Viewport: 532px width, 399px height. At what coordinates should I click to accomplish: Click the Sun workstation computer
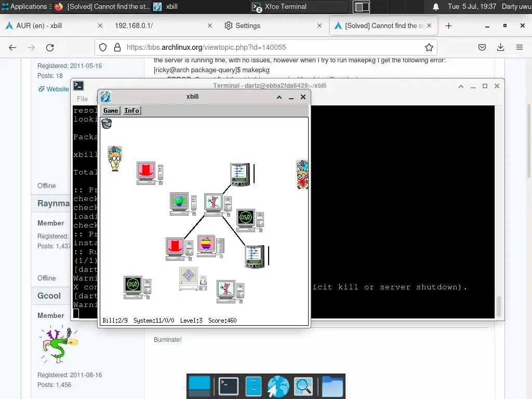(193, 279)
